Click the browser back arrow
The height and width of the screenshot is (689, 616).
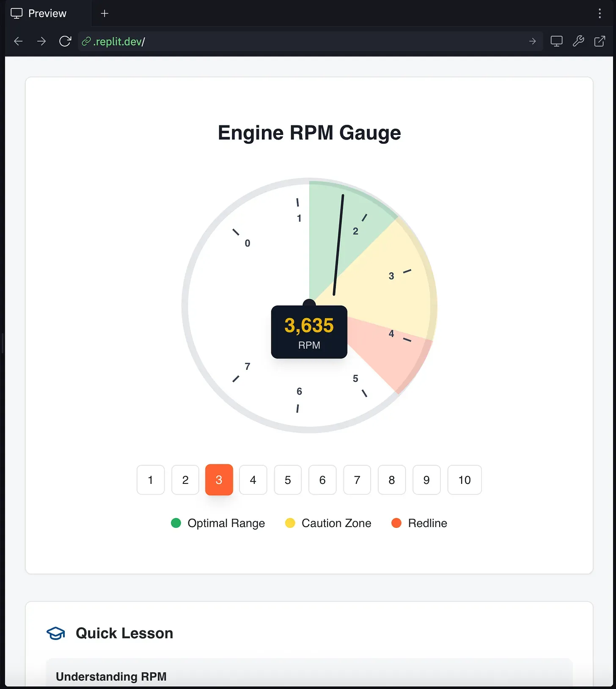pyautogui.click(x=18, y=41)
